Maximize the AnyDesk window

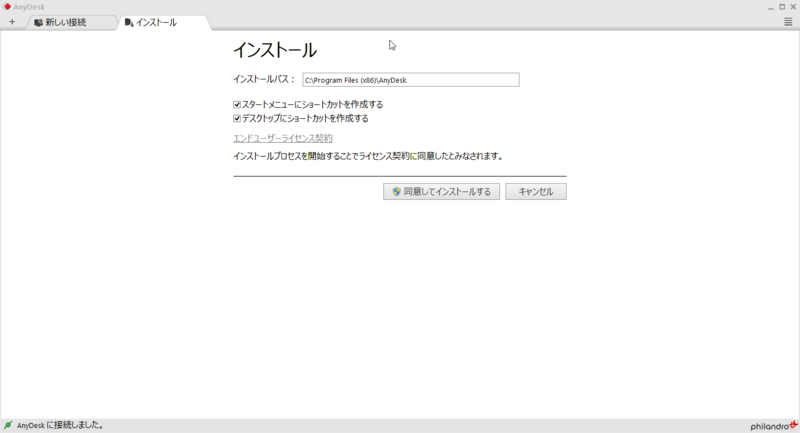coord(782,7)
